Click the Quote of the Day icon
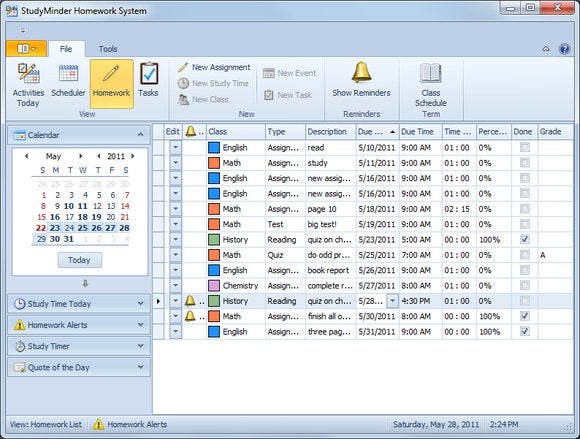Image resolution: width=580 pixels, height=439 pixels. pos(20,367)
